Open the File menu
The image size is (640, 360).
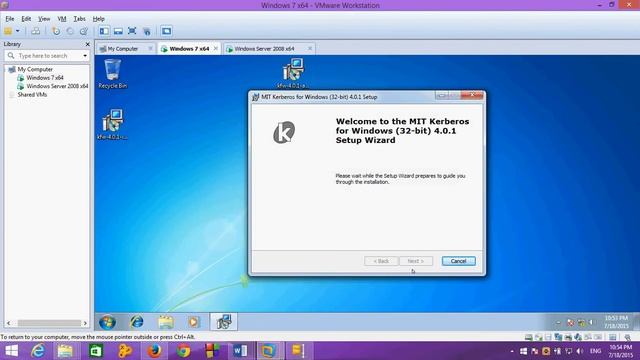click(10, 19)
